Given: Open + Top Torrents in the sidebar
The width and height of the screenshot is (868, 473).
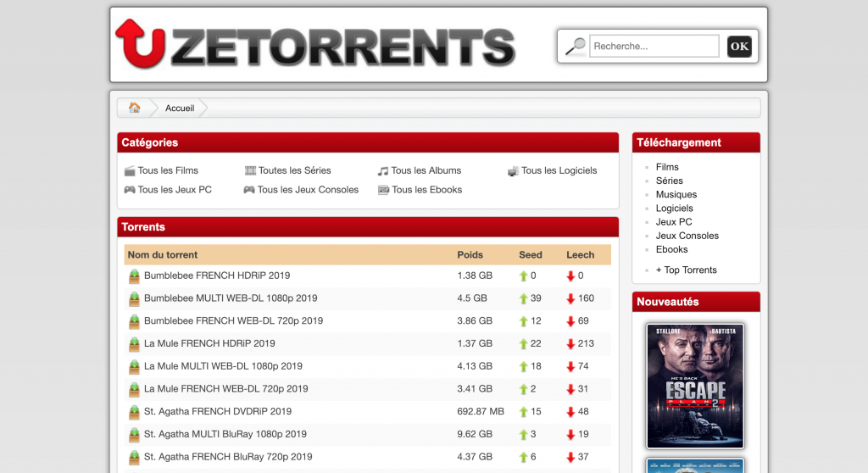Looking at the screenshot, I should click(687, 270).
